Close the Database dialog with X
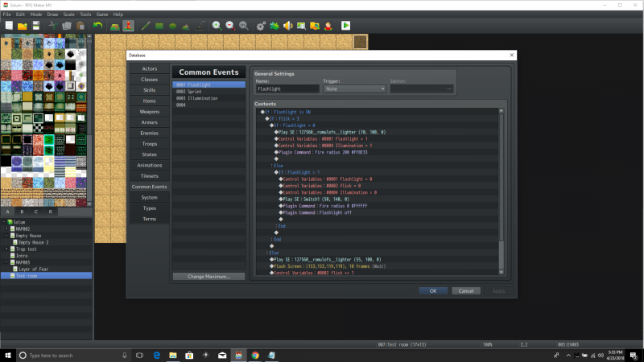644x362 pixels. tap(511, 55)
